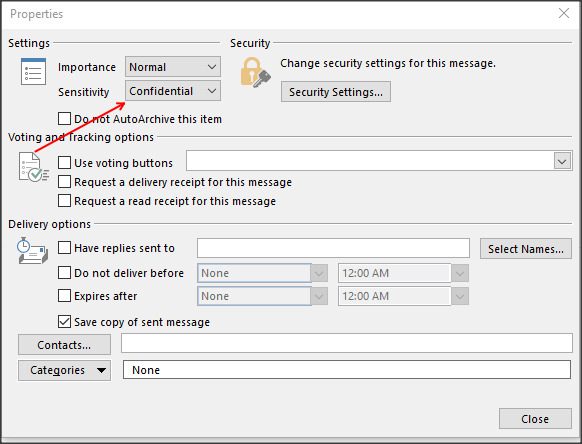Open the Do not deliver before date dropdown
This screenshot has width=582, height=444.
(319, 274)
